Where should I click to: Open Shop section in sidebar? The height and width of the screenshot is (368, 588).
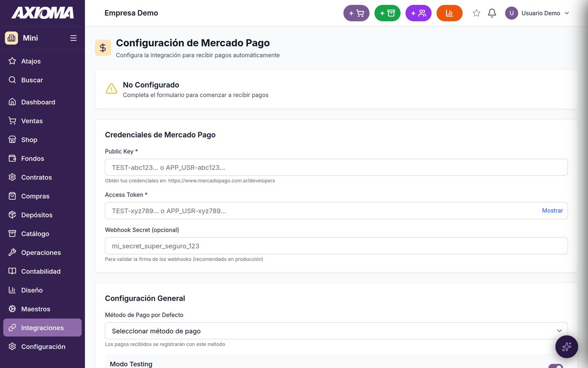click(x=42, y=140)
